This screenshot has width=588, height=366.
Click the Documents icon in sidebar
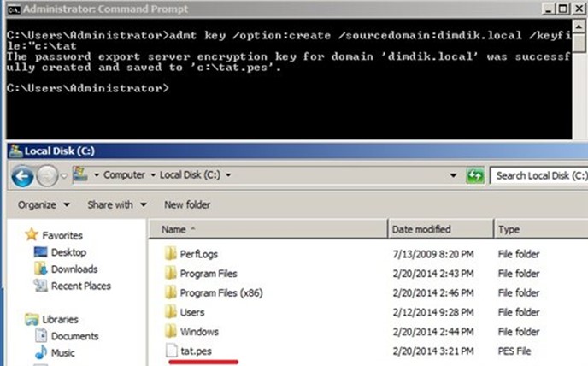click(x=41, y=335)
